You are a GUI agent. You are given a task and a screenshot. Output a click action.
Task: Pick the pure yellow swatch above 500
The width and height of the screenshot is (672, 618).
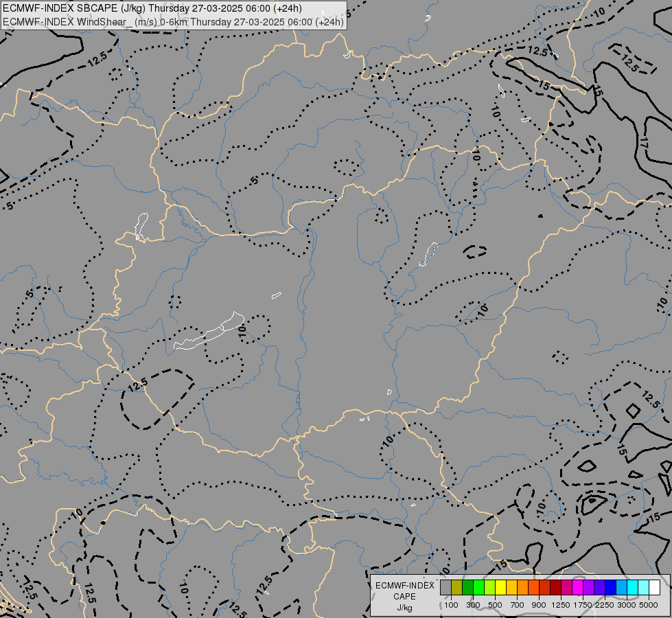click(500, 588)
